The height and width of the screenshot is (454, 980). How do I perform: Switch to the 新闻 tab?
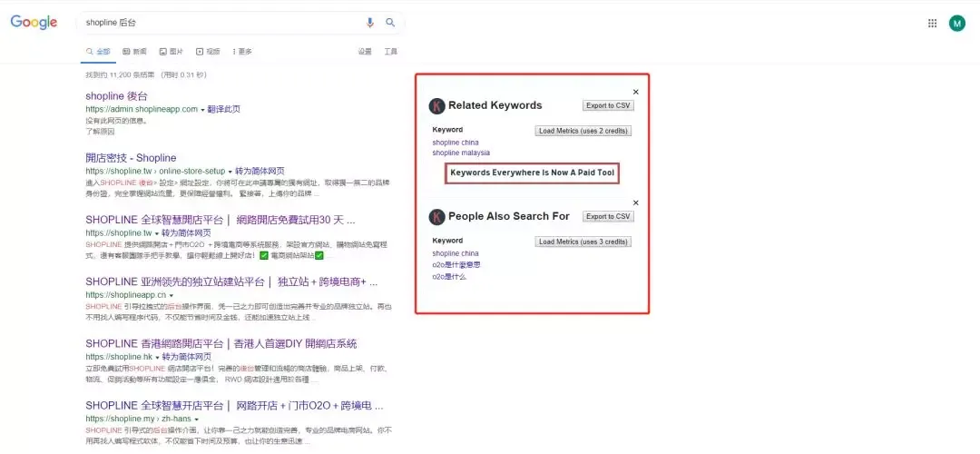[134, 51]
